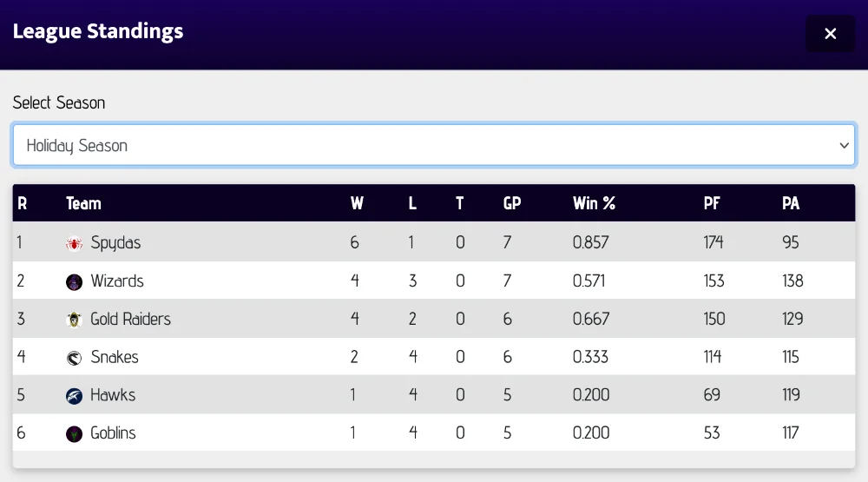Click the Hawks team logo icon
The height and width of the screenshot is (482, 868).
(75, 396)
